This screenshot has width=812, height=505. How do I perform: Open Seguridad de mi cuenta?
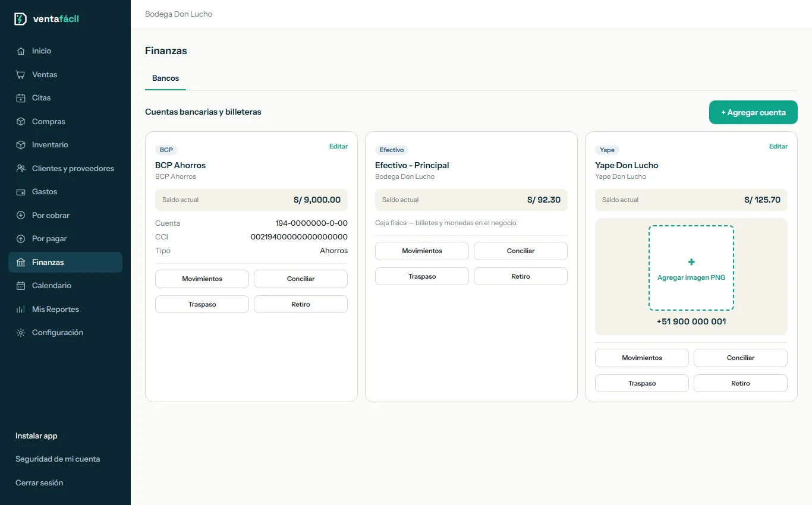58,459
